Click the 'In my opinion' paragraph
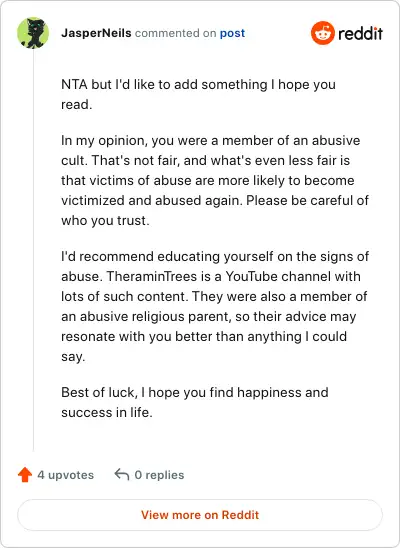The height and width of the screenshot is (548, 400). [x=215, y=180]
